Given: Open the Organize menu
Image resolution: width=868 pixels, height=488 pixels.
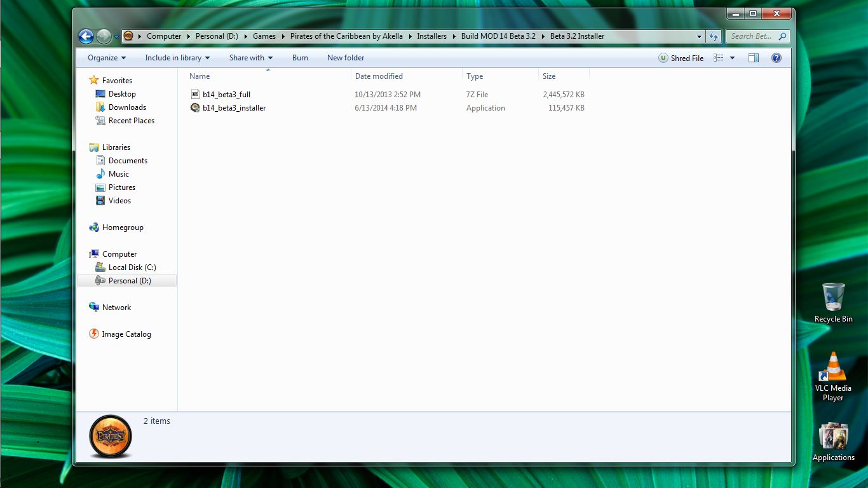Looking at the screenshot, I should pyautogui.click(x=107, y=58).
